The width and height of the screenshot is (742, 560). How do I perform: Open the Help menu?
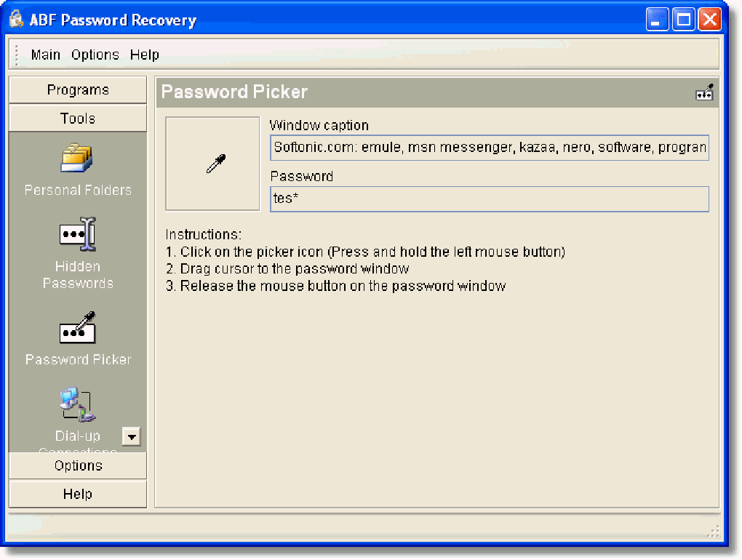coord(144,54)
